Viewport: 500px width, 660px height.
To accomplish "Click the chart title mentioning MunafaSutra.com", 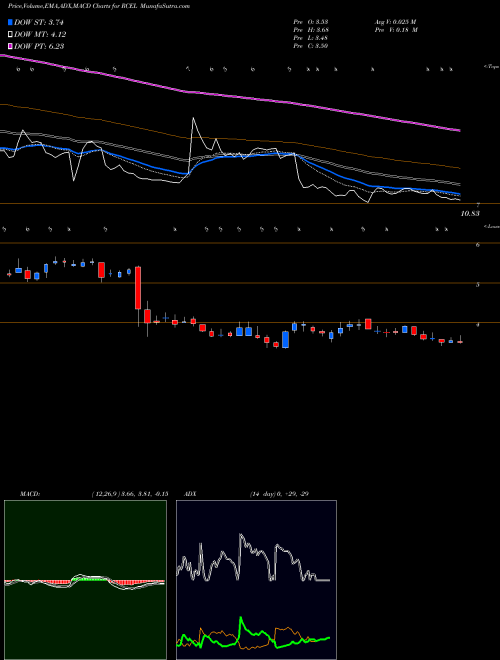I will [x=98, y=6].
